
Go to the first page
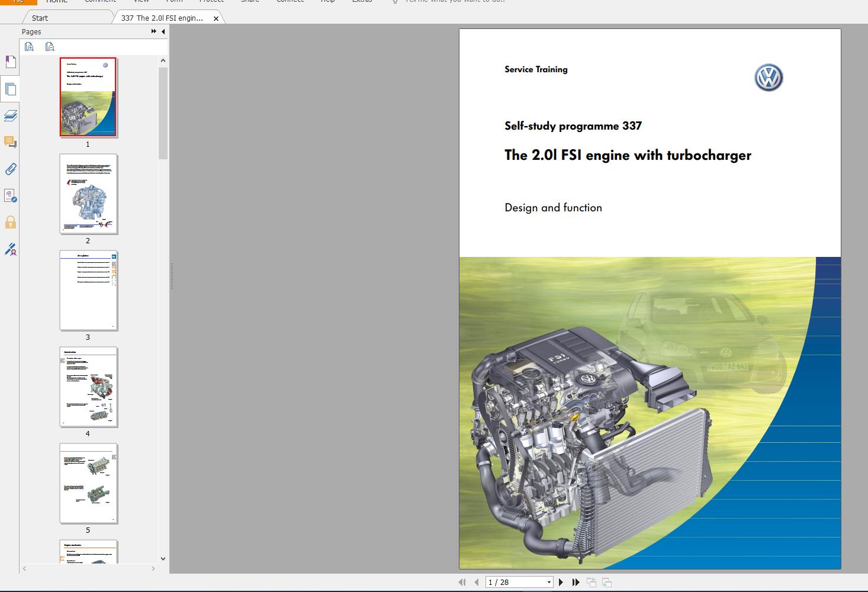(462, 583)
